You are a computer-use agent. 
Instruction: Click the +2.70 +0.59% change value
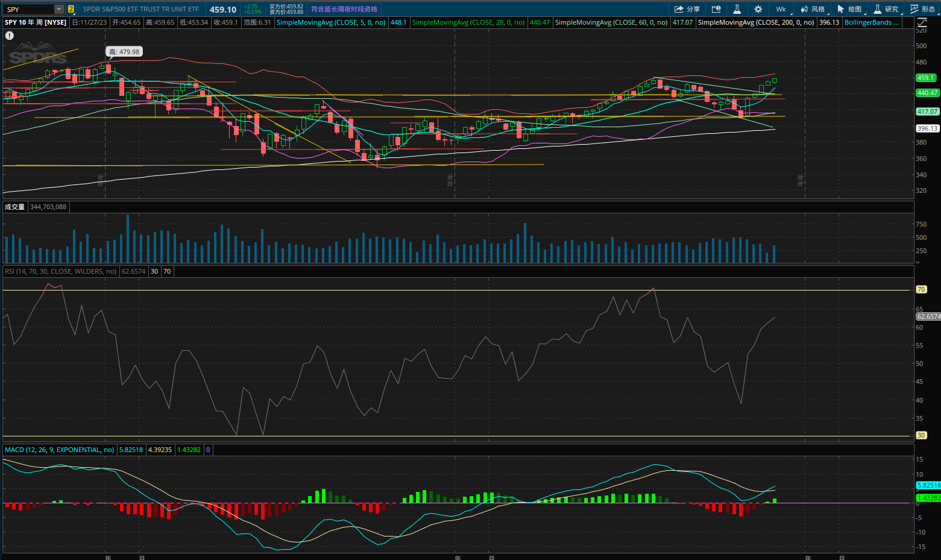253,9
